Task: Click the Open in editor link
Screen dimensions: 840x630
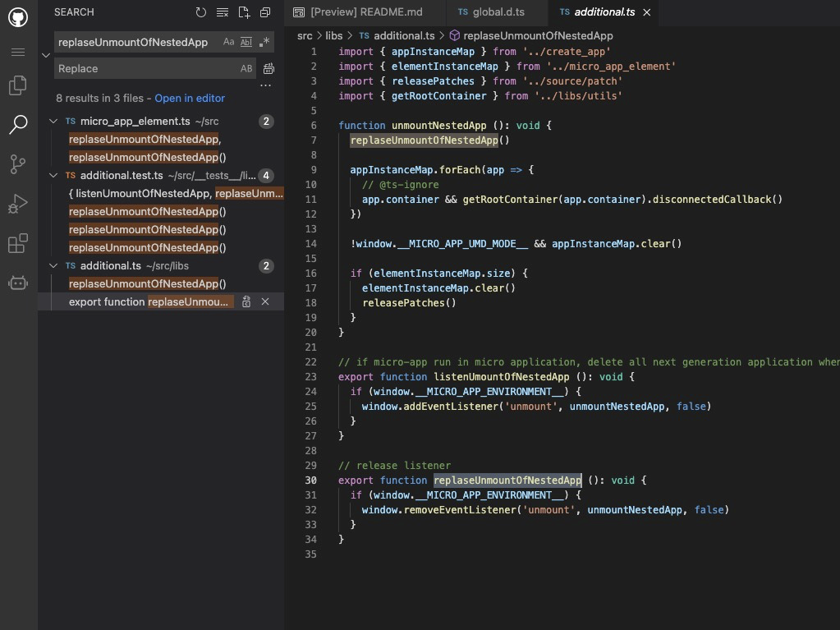Action: [189, 98]
